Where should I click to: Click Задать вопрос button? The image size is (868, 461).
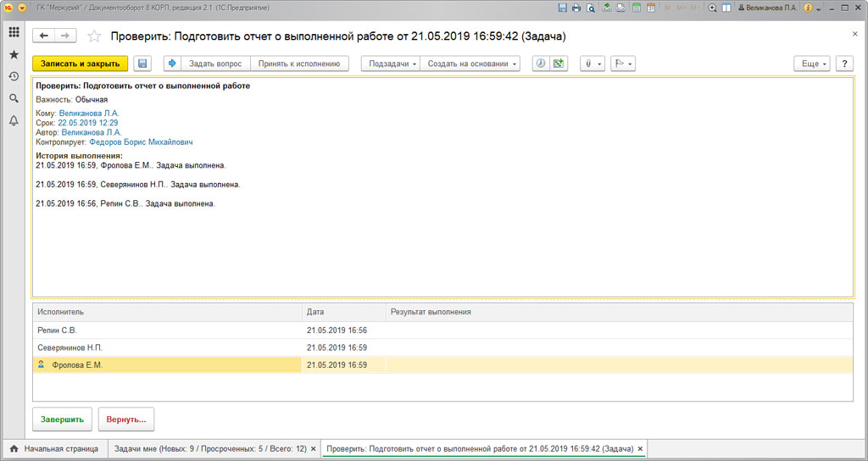(x=215, y=64)
